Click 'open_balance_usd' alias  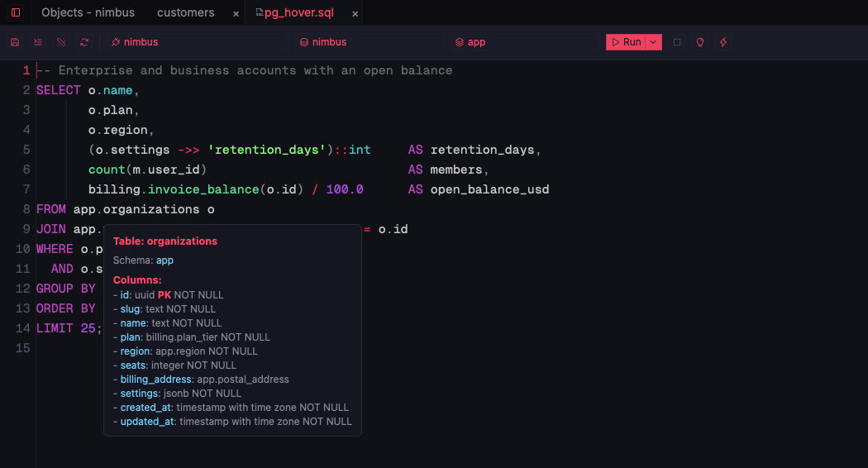pos(489,189)
